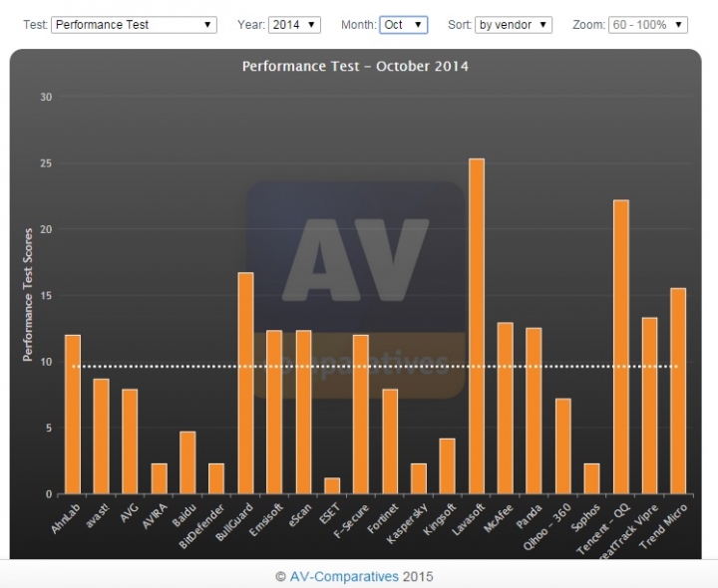Image resolution: width=718 pixels, height=588 pixels.
Task: Click the McAfee axis label
Action: click(499, 518)
